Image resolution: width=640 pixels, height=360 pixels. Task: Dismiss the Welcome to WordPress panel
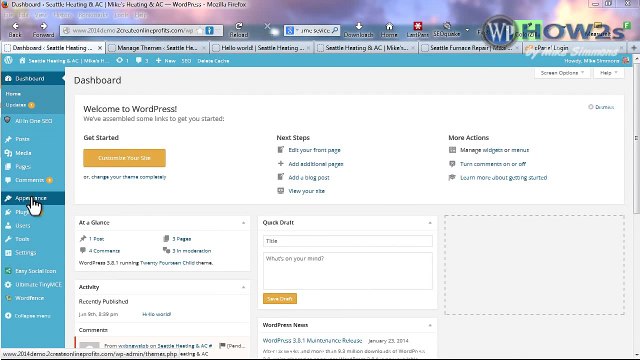(601, 107)
